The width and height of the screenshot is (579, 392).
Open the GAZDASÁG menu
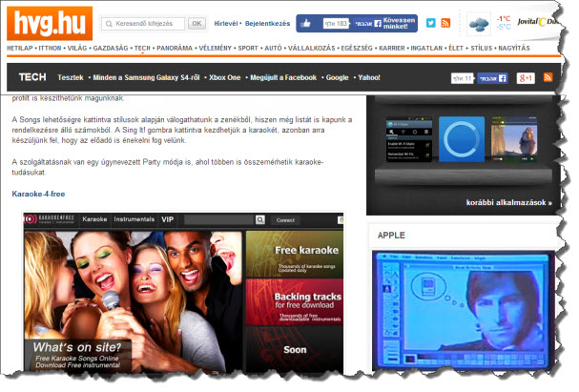tap(111, 48)
